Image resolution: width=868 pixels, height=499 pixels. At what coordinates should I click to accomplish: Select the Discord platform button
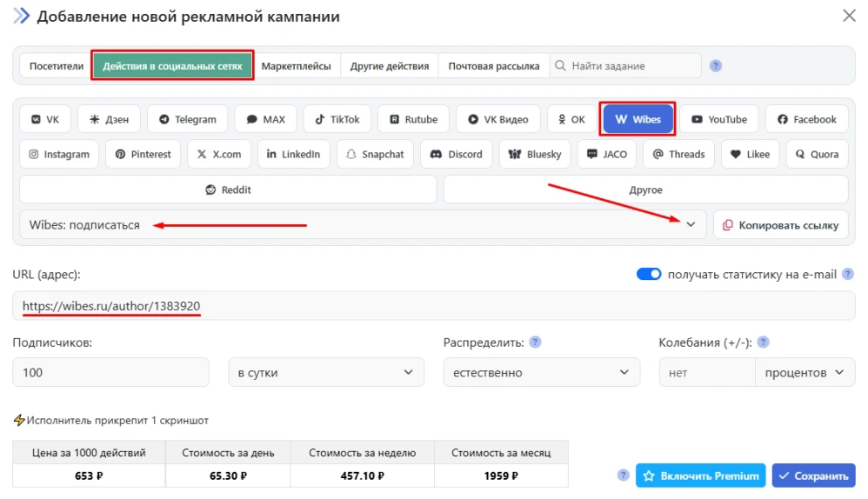click(x=456, y=154)
